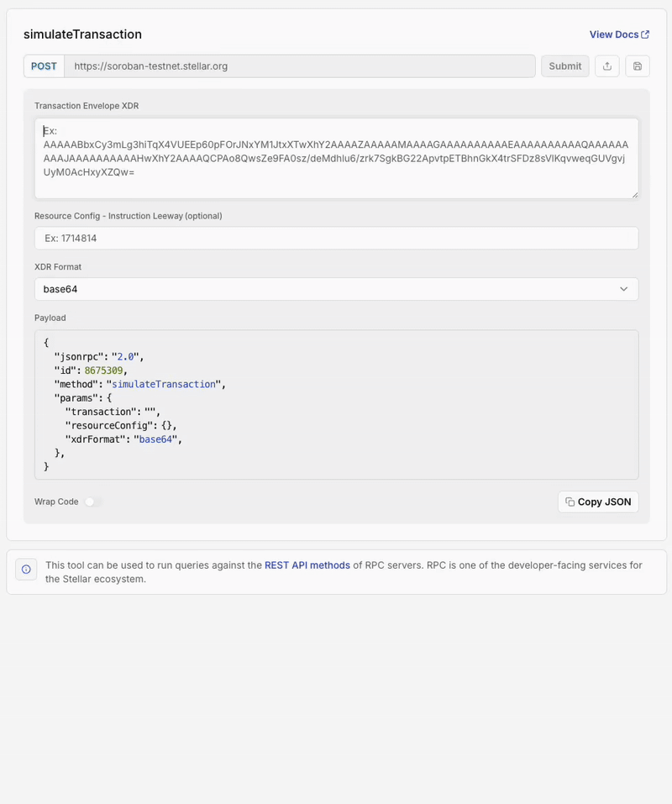The image size is (672, 804).
Task: Select the simulateTransaction heading
Action: (81, 34)
